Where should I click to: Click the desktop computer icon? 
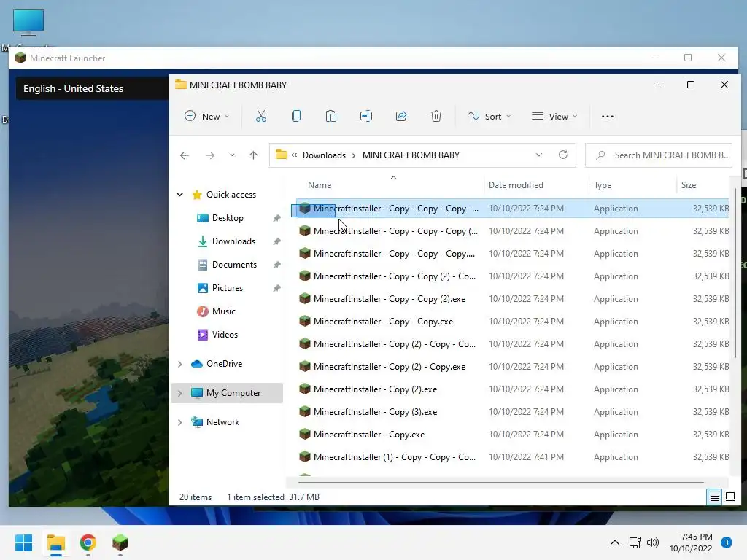[x=28, y=23]
